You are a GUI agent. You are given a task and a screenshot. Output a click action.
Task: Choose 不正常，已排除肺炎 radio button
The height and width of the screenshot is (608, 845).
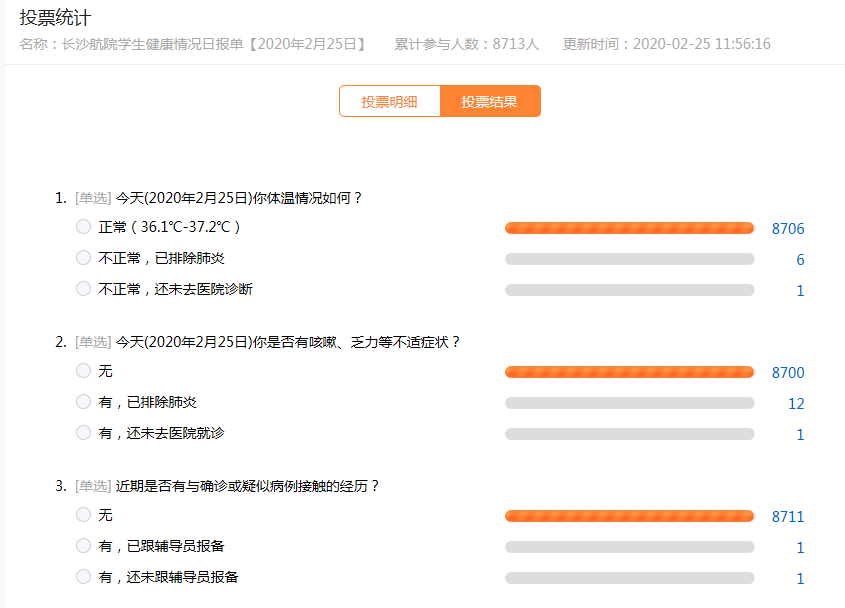(83, 258)
